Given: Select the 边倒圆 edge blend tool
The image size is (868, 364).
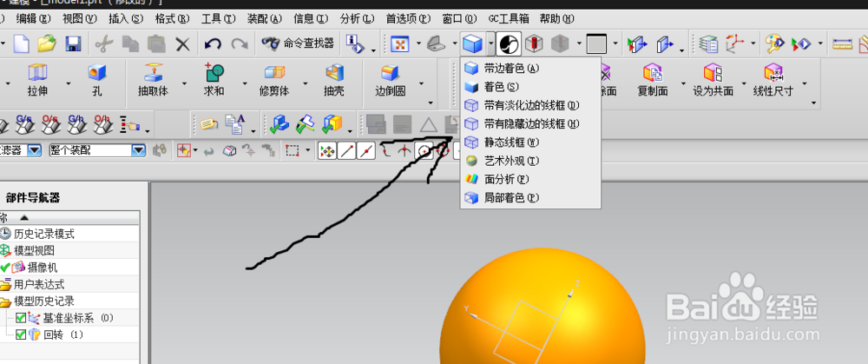Looking at the screenshot, I should coord(391,81).
